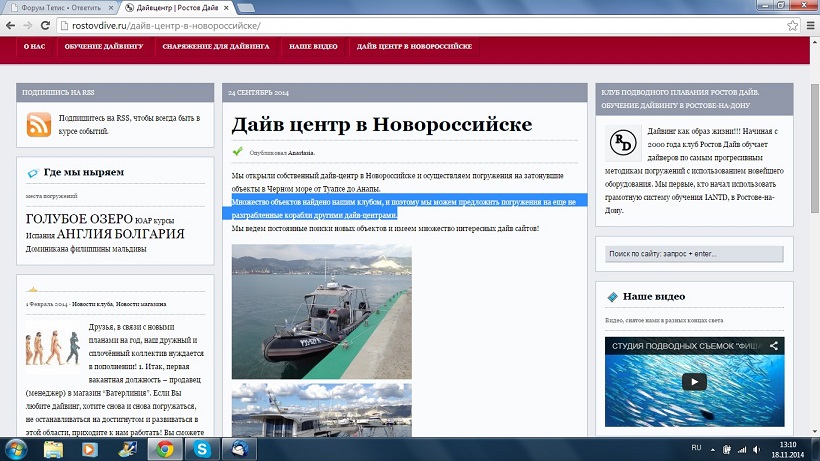The width and height of the screenshot is (820, 461).
Task: Open Windows Explorer from the taskbar
Action: tap(53, 450)
